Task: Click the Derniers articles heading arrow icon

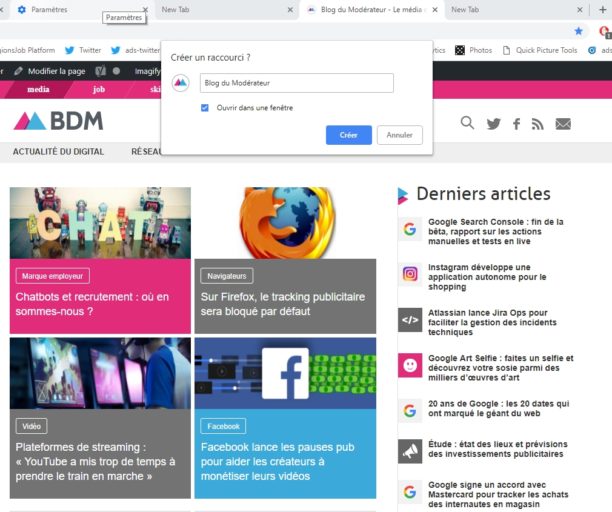Action: click(403, 196)
